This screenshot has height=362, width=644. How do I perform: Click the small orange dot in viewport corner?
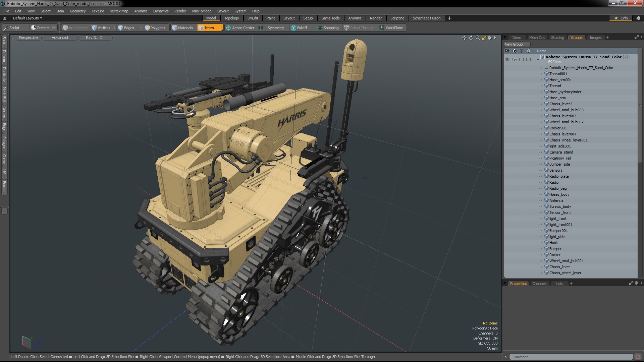pyautogui.click(x=13, y=38)
